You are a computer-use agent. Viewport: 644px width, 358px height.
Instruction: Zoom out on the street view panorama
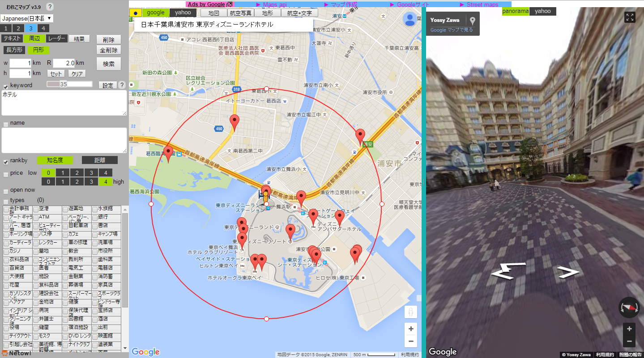629,341
